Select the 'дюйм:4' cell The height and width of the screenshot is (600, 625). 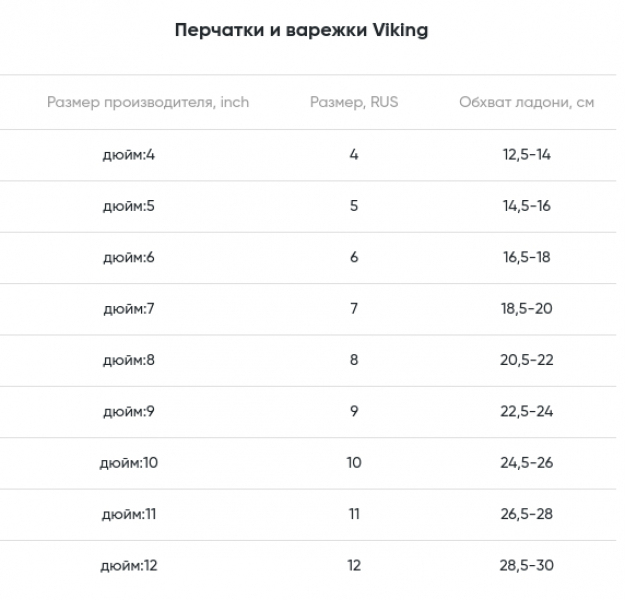tap(129, 155)
